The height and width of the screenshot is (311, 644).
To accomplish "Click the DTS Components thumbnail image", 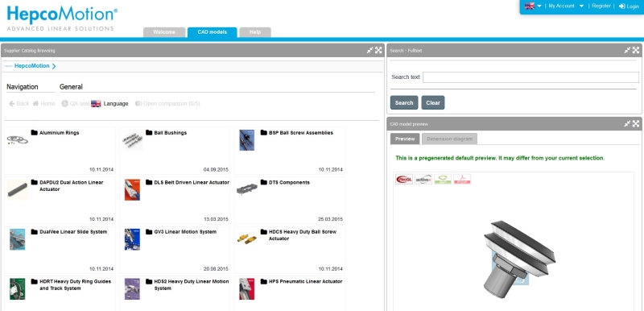I will click(x=247, y=189).
